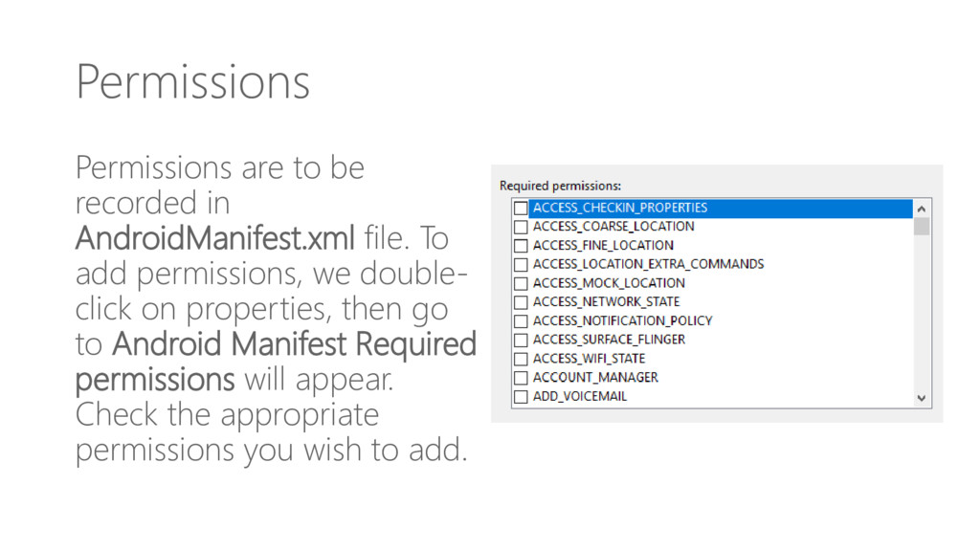Viewport: 980px width, 551px height.
Task: Enable the ACCESS_WIFI_STATE checkbox
Action: [521, 359]
